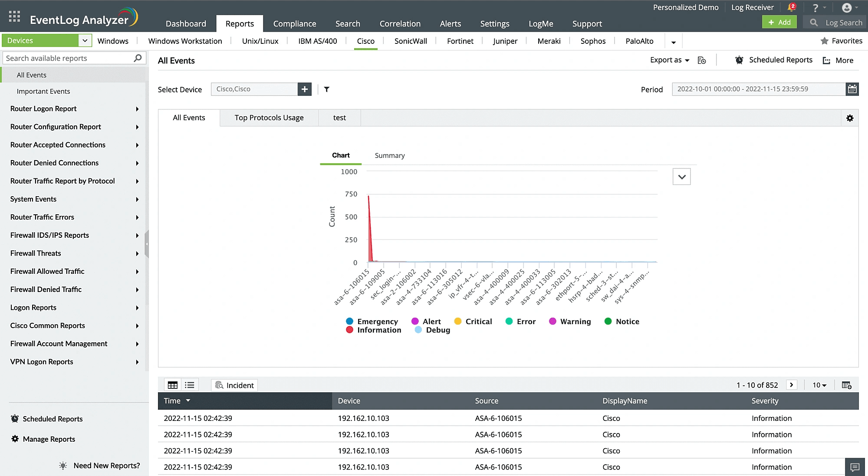The width and height of the screenshot is (868, 476).
Task: Open the Compliance menu tab
Action: (295, 24)
